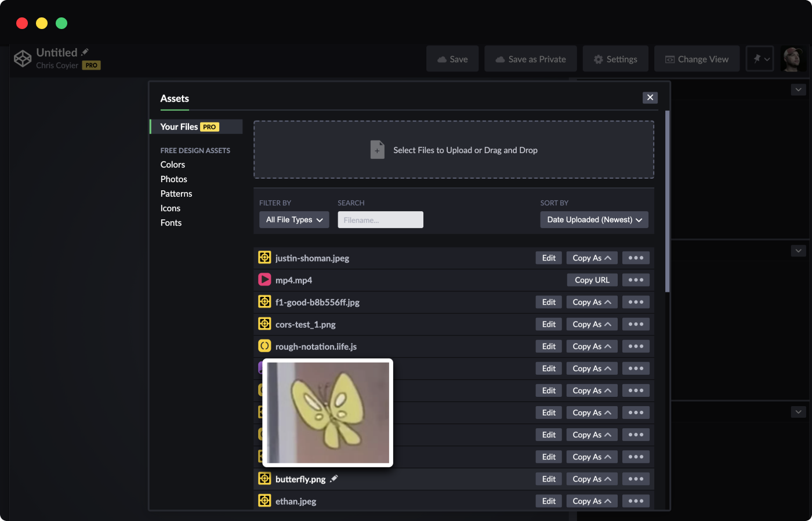Click the Save as Private button
Screen dimensions: 812x521
(x=530, y=59)
